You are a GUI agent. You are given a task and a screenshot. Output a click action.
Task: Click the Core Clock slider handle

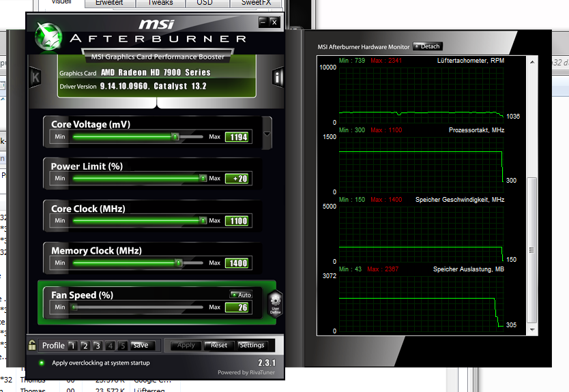203,220
